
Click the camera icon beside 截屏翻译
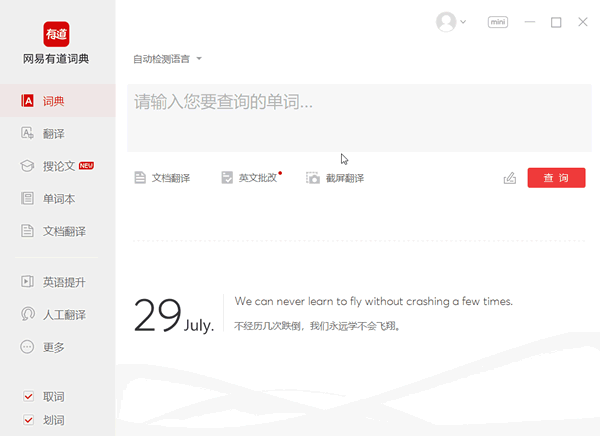click(313, 178)
